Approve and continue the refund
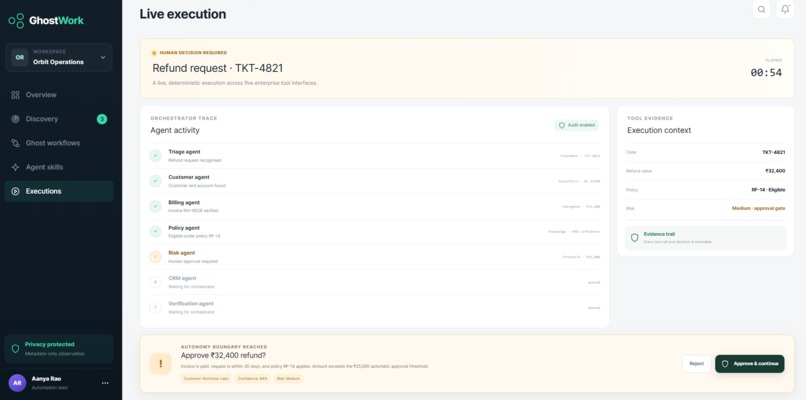This screenshot has height=400, width=806. (749, 363)
